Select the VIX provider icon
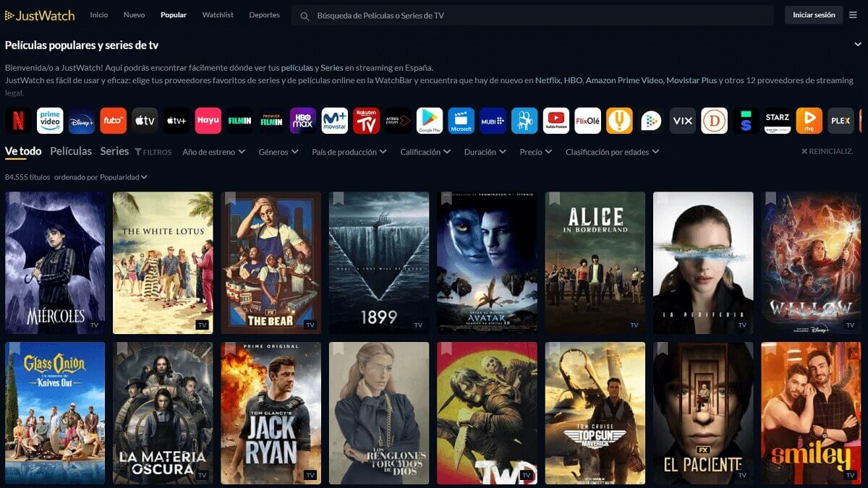The image size is (868, 488). point(683,121)
